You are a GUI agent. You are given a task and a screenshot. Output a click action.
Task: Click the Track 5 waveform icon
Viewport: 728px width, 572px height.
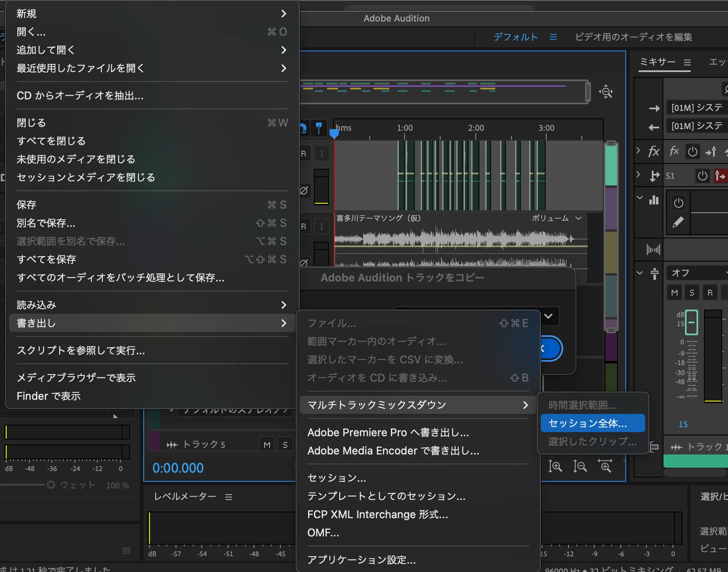click(172, 445)
